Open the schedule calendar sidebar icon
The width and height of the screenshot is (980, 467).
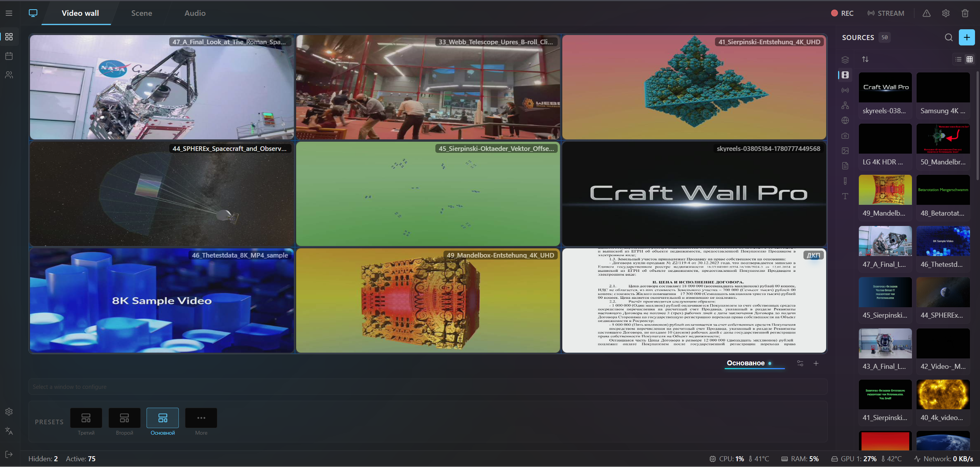(x=9, y=56)
